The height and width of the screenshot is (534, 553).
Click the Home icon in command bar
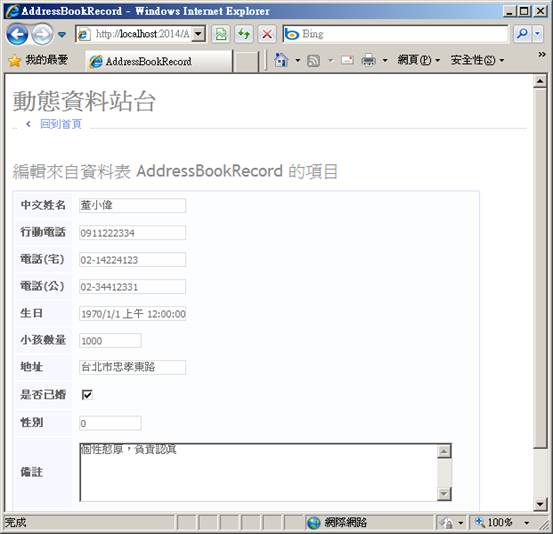click(x=281, y=60)
